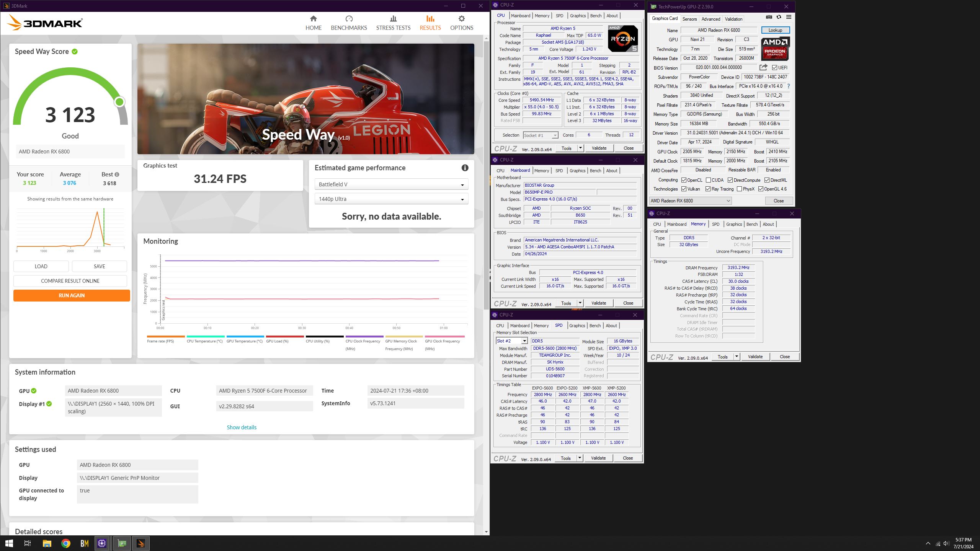Click the 3DMark vertical scrollbar down arrow
Image resolution: width=980 pixels, height=551 pixels.
tap(486, 532)
